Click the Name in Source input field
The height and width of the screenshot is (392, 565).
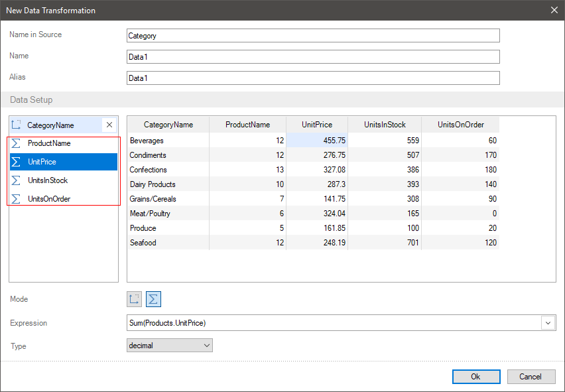coord(312,36)
